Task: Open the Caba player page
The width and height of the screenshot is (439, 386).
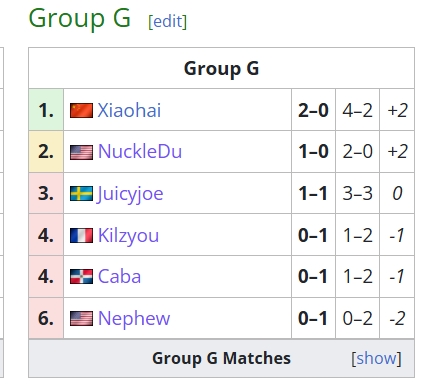Action: [119, 277]
